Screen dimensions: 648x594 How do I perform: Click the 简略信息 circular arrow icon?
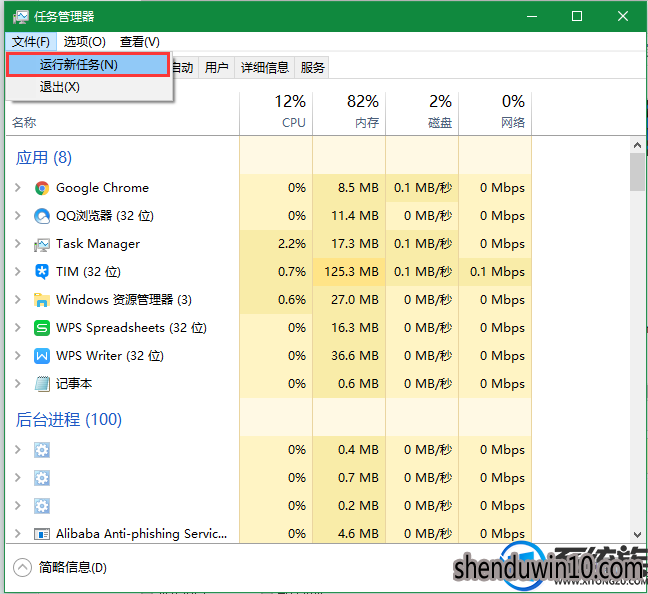tap(22, 567)
